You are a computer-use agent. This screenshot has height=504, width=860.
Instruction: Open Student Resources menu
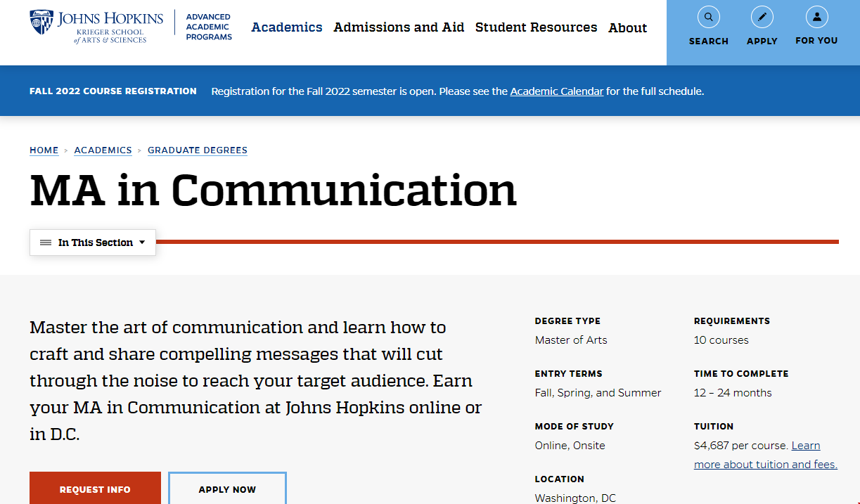click(536, 27)
